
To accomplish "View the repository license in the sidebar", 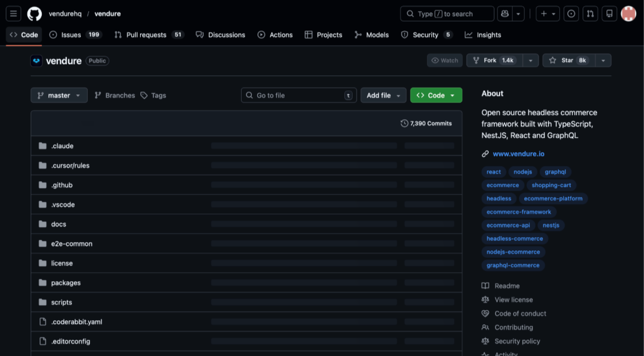I will click(513, 300).
